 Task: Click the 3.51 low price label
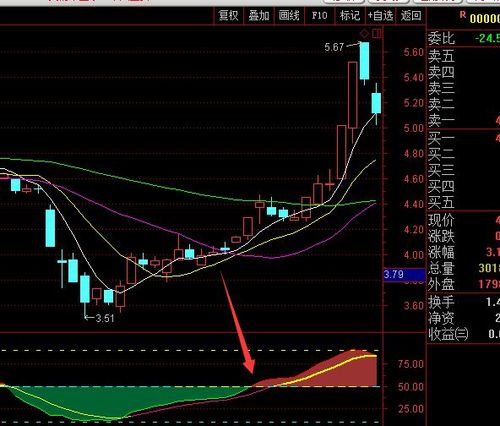(105, 318)
